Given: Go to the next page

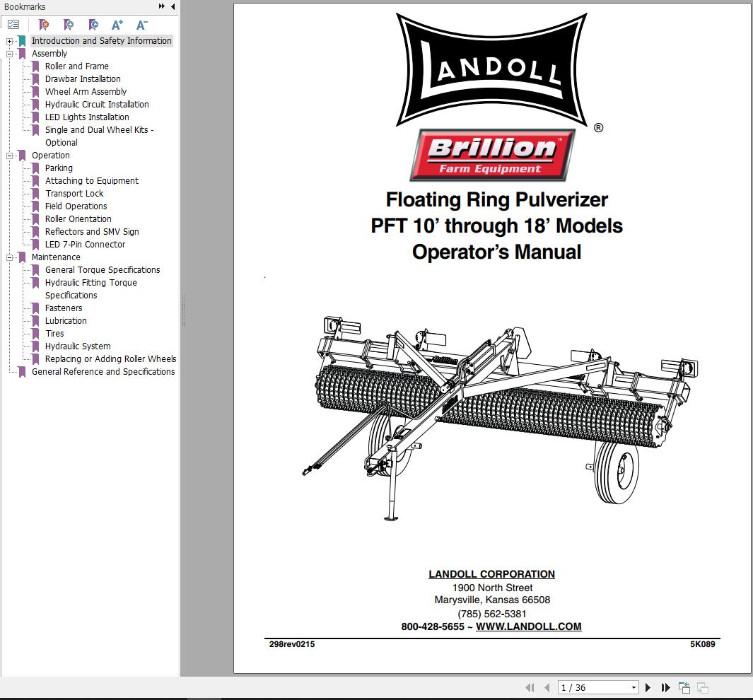Looking at the screenshot, I should [x=648, y=687].
